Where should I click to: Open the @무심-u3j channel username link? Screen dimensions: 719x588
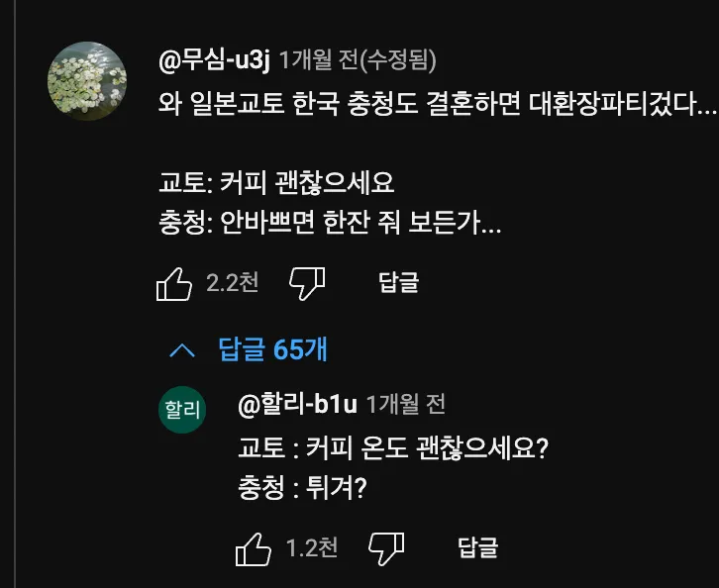coord(214,59)
